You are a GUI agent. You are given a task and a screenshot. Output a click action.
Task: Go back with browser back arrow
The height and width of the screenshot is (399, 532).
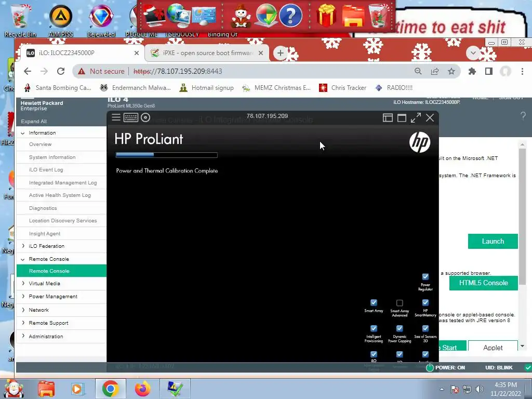(x=28, y=71)
